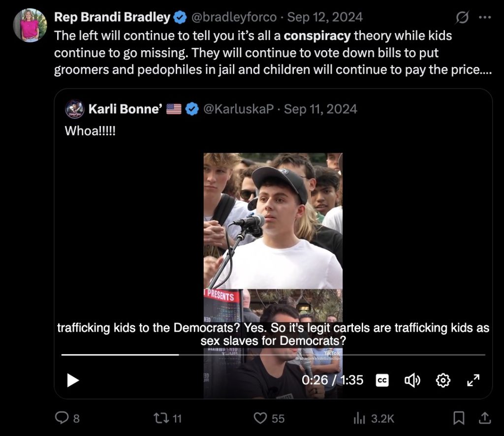The width and height of the screenshot is (504, 436).
Task: Play the embedded video
Action: pyautogui.click(x=73, y=380)
